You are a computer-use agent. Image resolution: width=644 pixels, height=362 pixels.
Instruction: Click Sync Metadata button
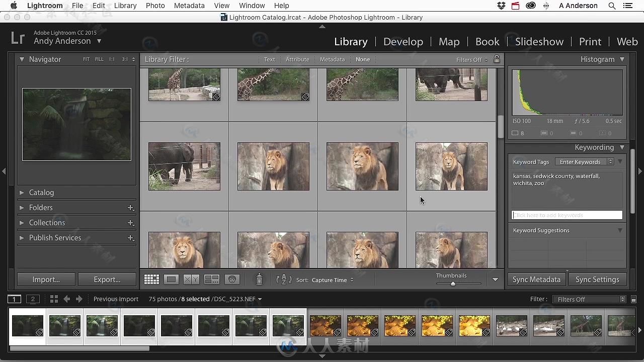tap(536, 280)
